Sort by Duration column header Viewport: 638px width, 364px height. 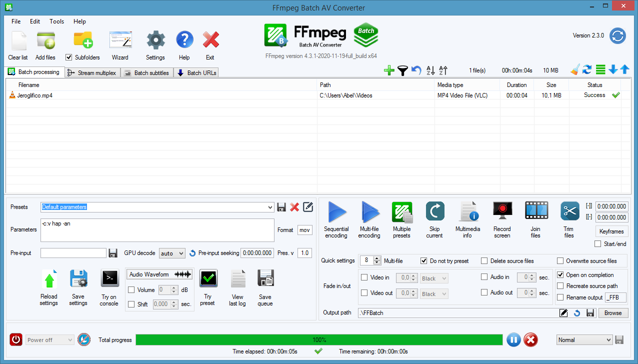click(x=516, y=85)
